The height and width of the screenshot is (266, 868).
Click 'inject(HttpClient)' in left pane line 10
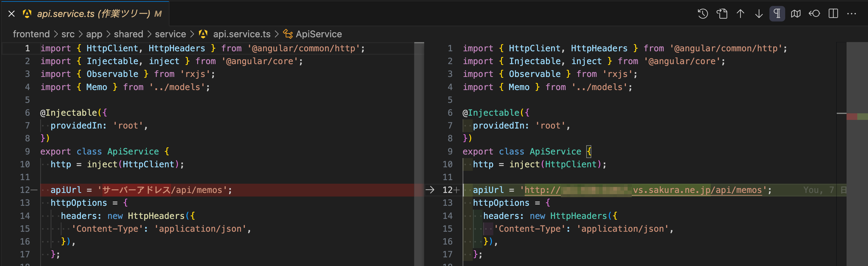(133, 165)
